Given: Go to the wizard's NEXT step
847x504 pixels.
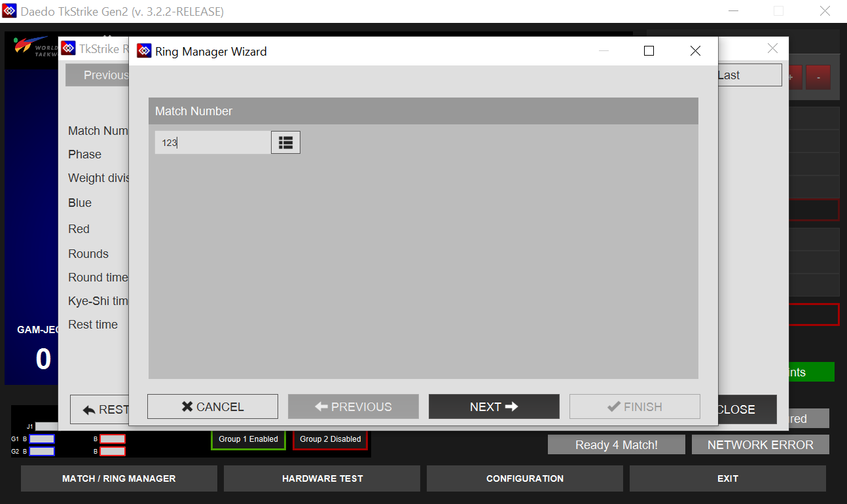Looking at the screenshot, I should [x=494, y=406].
